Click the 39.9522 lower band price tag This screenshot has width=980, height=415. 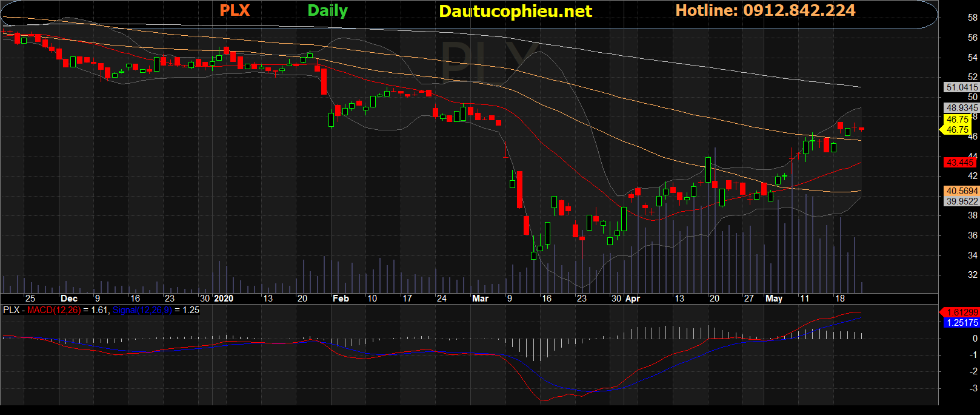coord(962,201)
